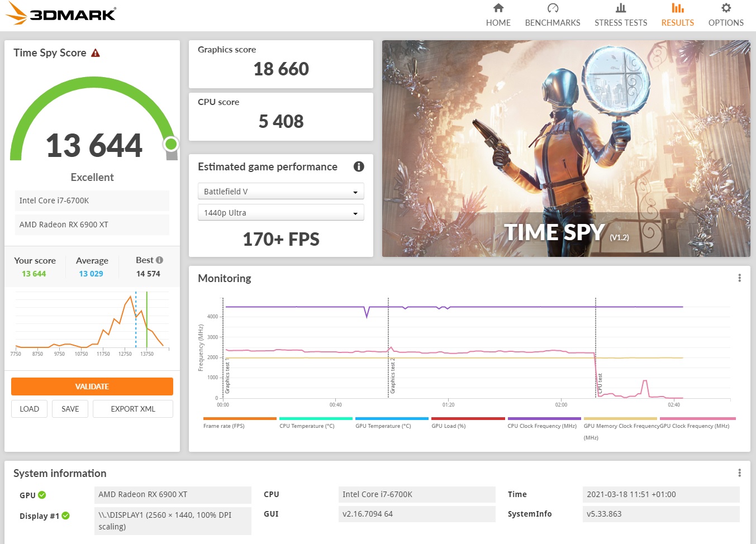Click the green check icon next to GPU
Screen dimensions: 756x544
tap(42, 495)
